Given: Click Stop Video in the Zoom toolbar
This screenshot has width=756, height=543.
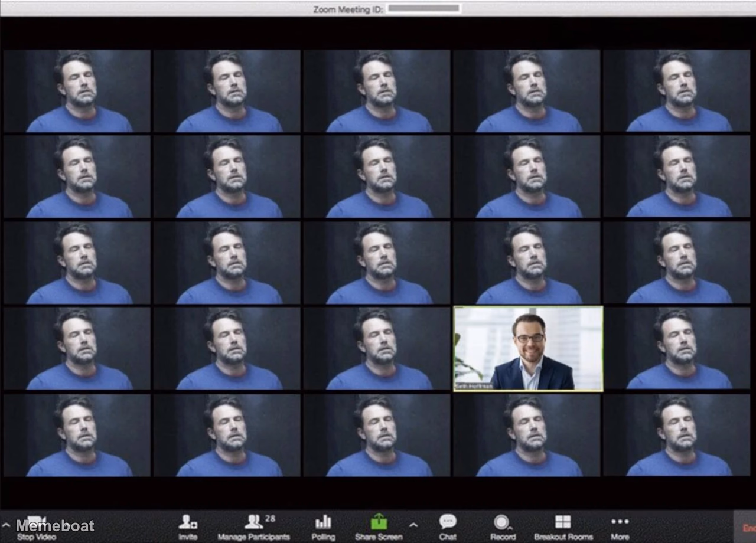Looking at the screenshot, I should point(37,527).
